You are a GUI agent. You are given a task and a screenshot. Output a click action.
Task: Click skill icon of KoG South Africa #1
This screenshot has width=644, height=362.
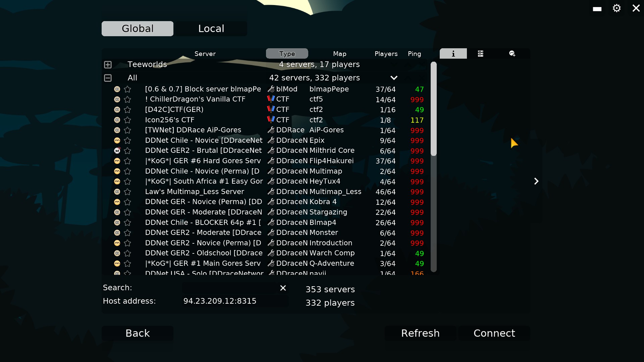(117, 181)
